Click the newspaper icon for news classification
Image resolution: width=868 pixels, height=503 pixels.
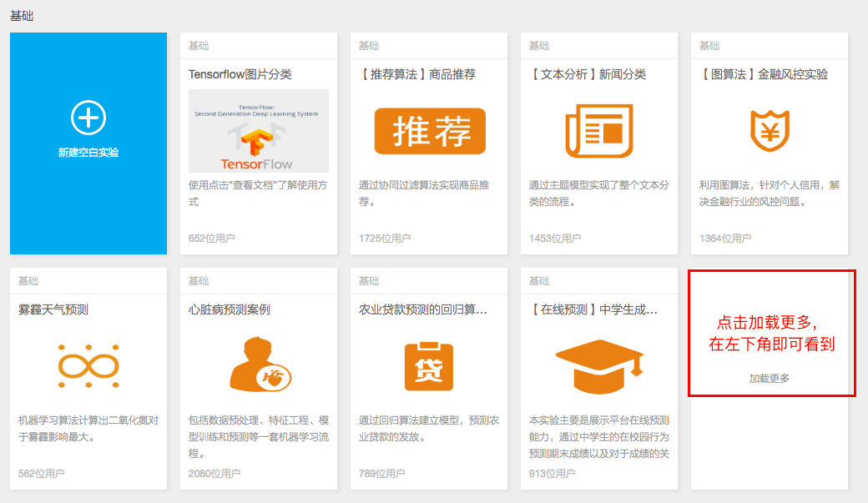coord(599,131)
